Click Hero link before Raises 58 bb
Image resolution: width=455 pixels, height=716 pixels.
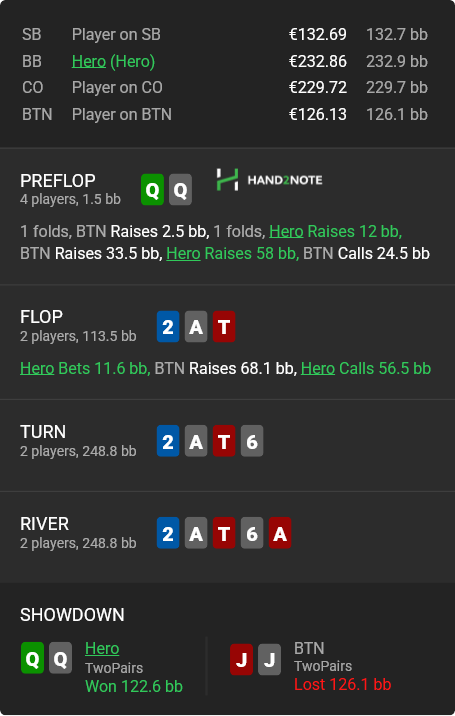pyautogui.click(x=183, y=253)
